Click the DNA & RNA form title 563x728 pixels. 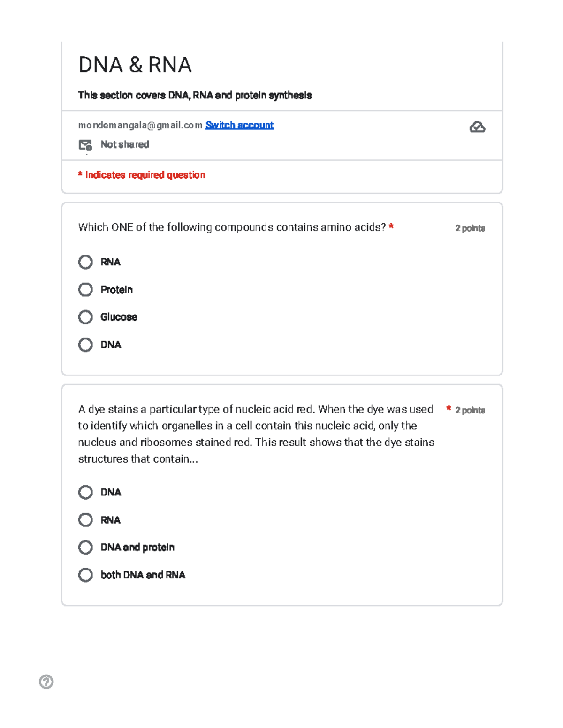tap(135, 65)
